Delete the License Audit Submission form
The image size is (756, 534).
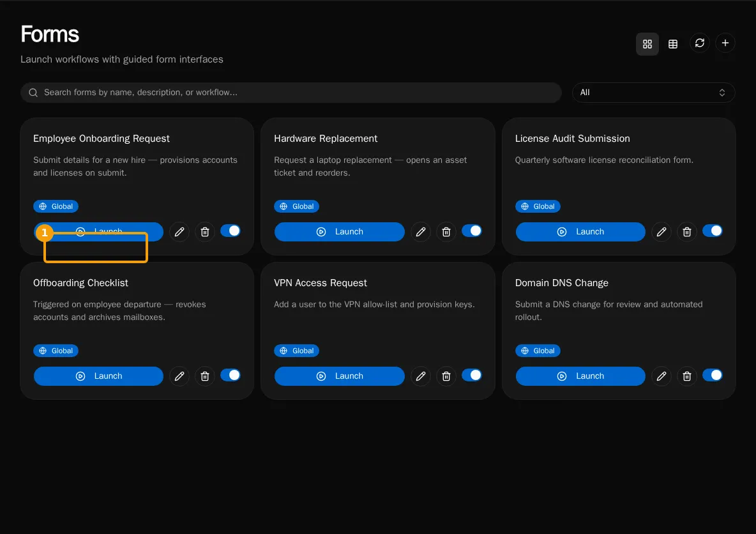(686, 231)
